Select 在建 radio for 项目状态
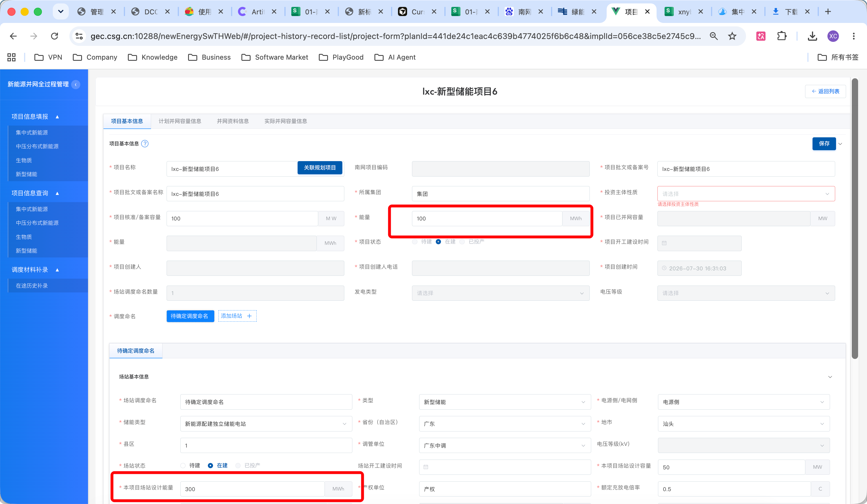Screen dimensions: 867x504 438,241
